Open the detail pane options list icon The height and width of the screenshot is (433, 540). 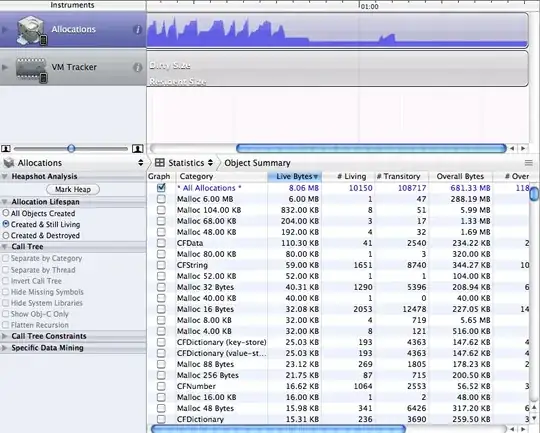pos(528,163)
